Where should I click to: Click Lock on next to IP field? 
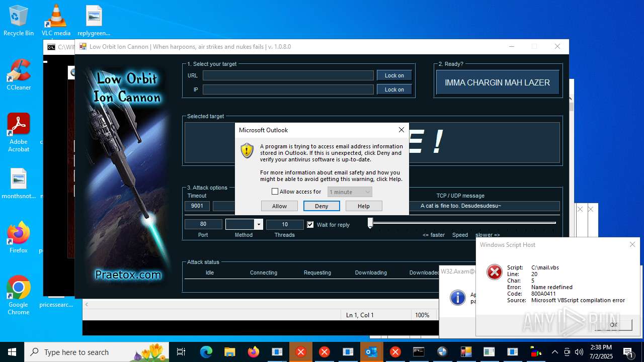pyautogui.click(x=394, y=89)
